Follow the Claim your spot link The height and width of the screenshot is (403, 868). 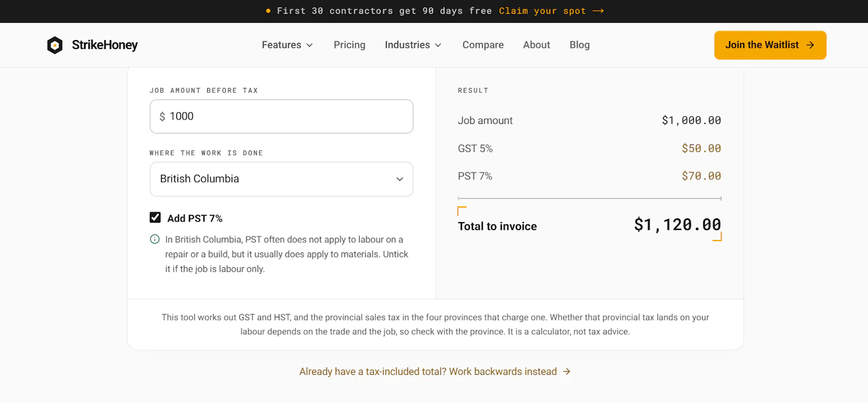coord(551,11)
